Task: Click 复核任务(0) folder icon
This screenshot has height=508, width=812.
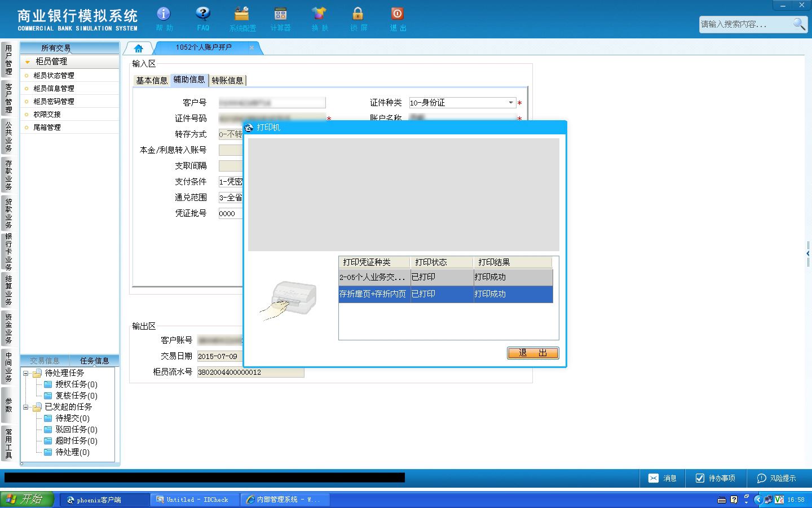Action: tap(48, 396)
